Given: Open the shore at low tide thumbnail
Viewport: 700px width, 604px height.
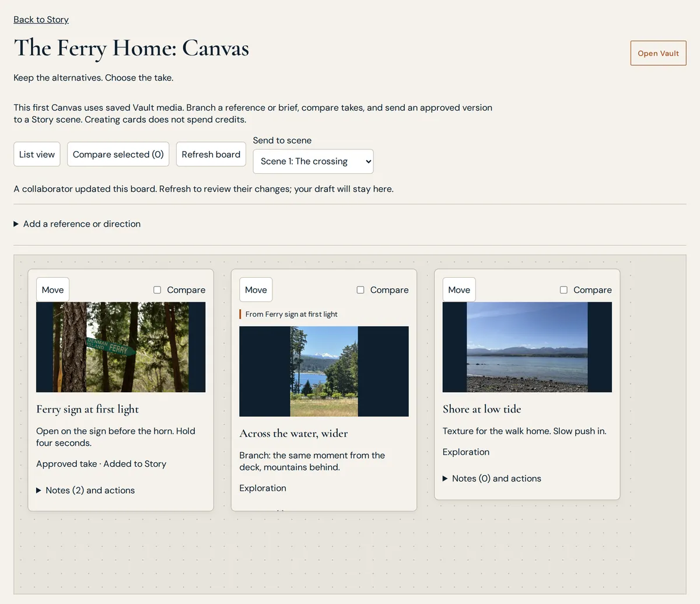Looking at the screenshot, I should [x=527, y=347].
